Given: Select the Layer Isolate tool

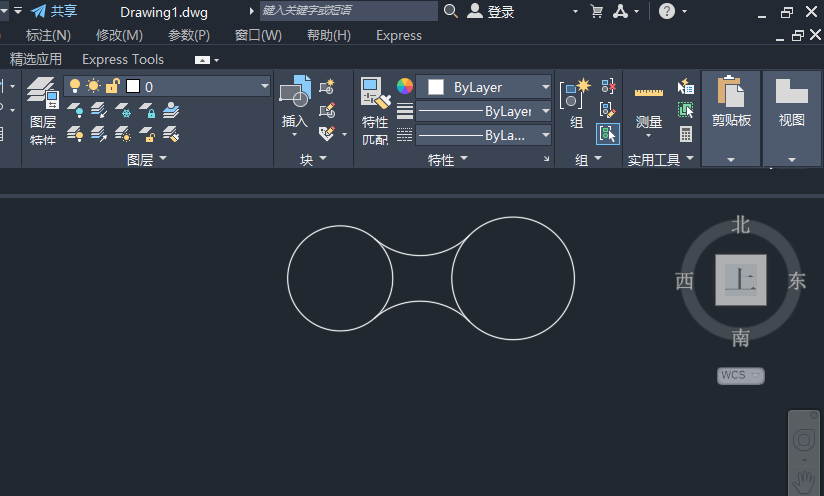Looking at the screenshot, I should coord(99,110).
